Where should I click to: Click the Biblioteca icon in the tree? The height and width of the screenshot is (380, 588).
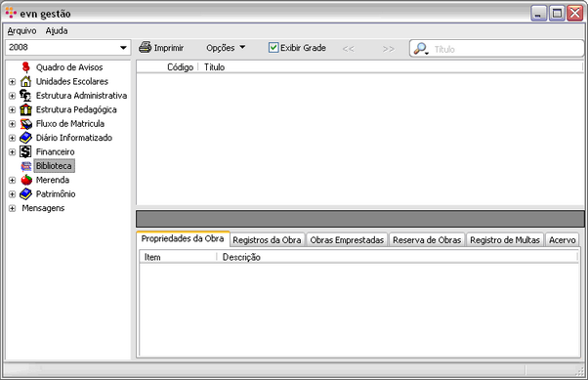tap(25, 166)
